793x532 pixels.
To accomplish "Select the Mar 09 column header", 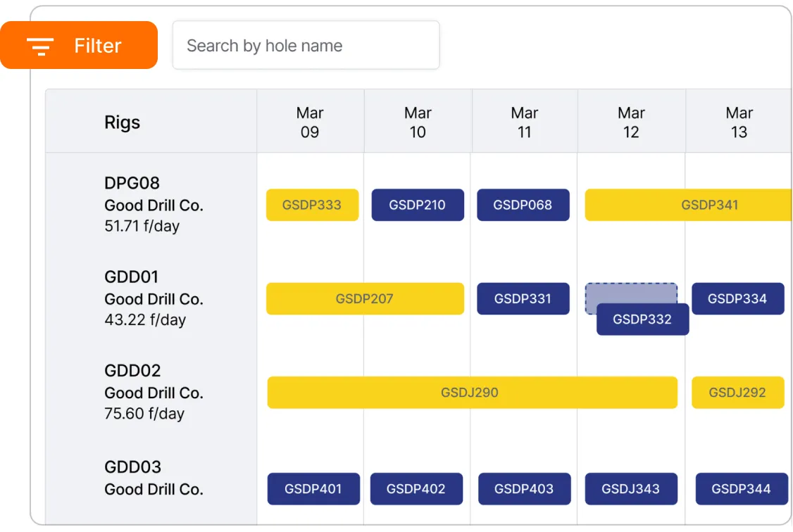I will pyautogui.click(x=311, y=120).
